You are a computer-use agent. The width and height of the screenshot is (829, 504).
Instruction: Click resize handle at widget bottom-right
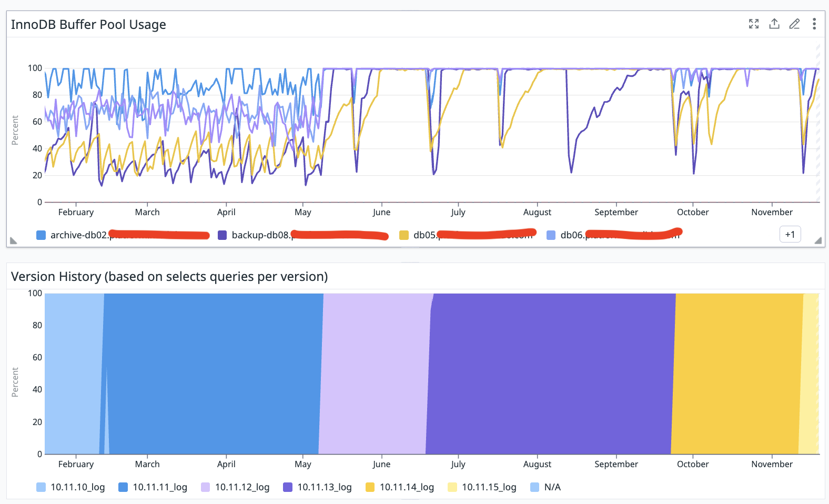coord(818,240)
